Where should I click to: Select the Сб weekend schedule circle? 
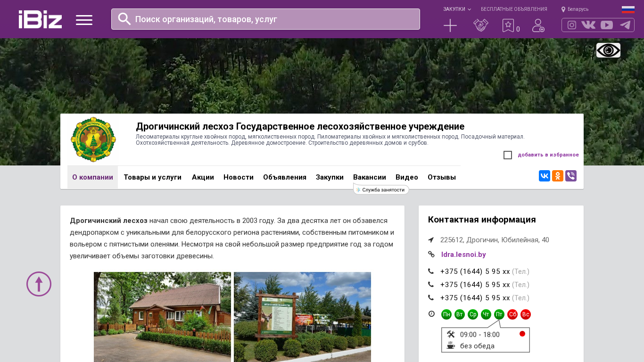pyautogui.click(x=512, y=314)
